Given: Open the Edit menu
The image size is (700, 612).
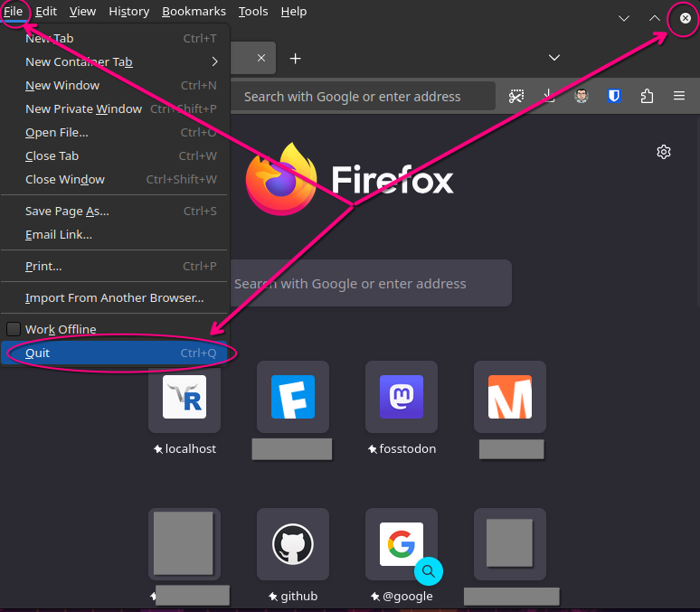Looking at the screenshot, I should coord(46,12).
